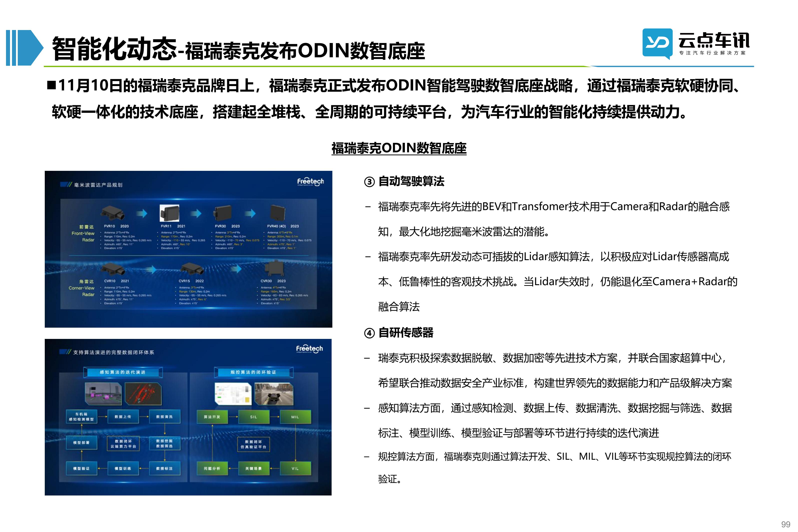Image resolution: width=798 pixels, height=532 pixels.
Task: Click the arrow between CVR15 and CVR30
Action: [236, 269]
